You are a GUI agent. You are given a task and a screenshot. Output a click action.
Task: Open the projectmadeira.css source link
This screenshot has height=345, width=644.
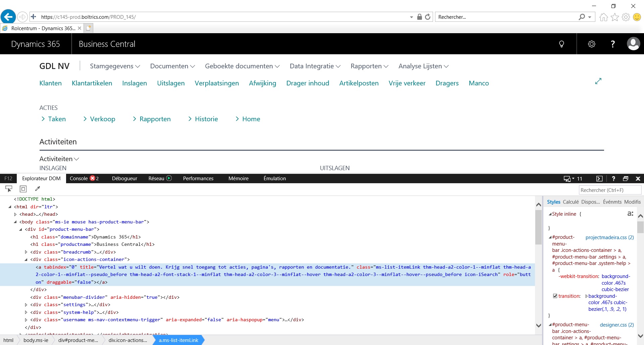click(x=609, y=237)
